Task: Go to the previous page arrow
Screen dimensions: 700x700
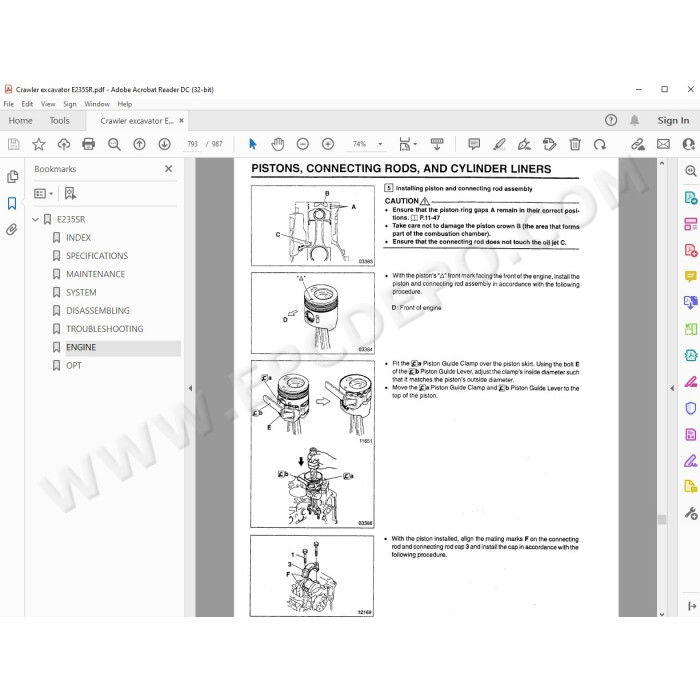Action: click(x=139, y=144)
